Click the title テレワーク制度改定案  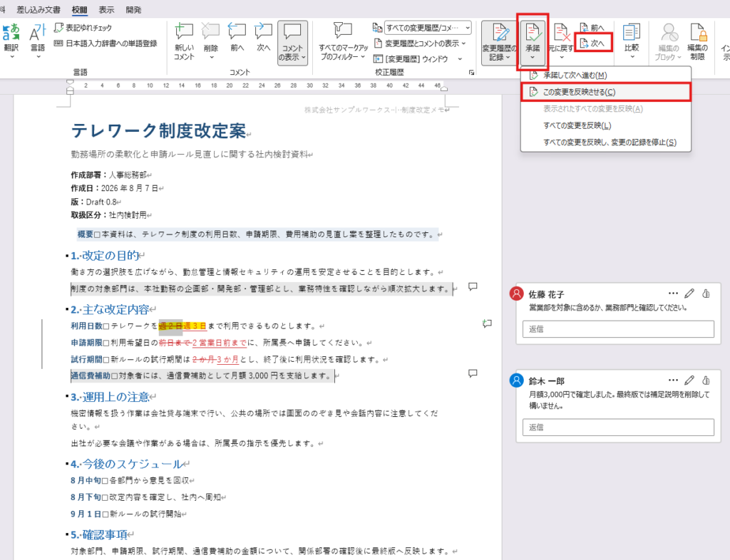(158, 130)
